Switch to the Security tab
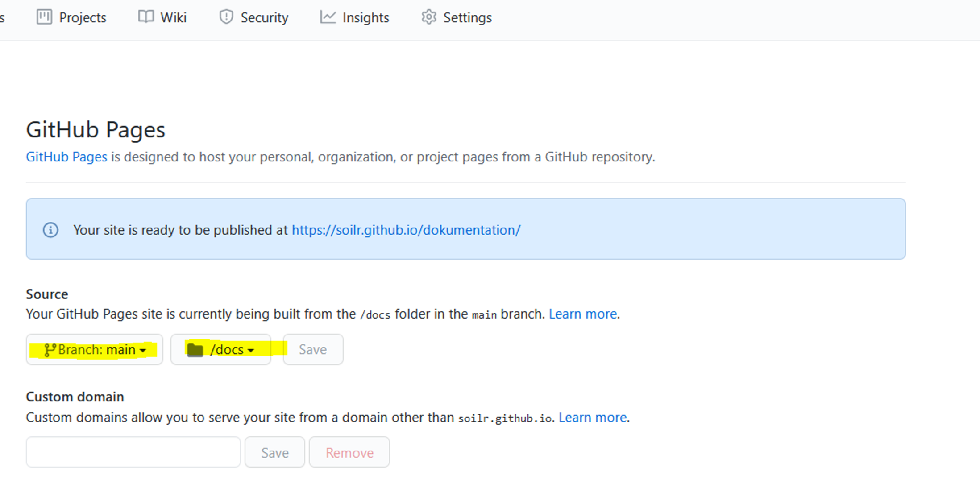This screenshot has width=980, height=480. point(253,17)
